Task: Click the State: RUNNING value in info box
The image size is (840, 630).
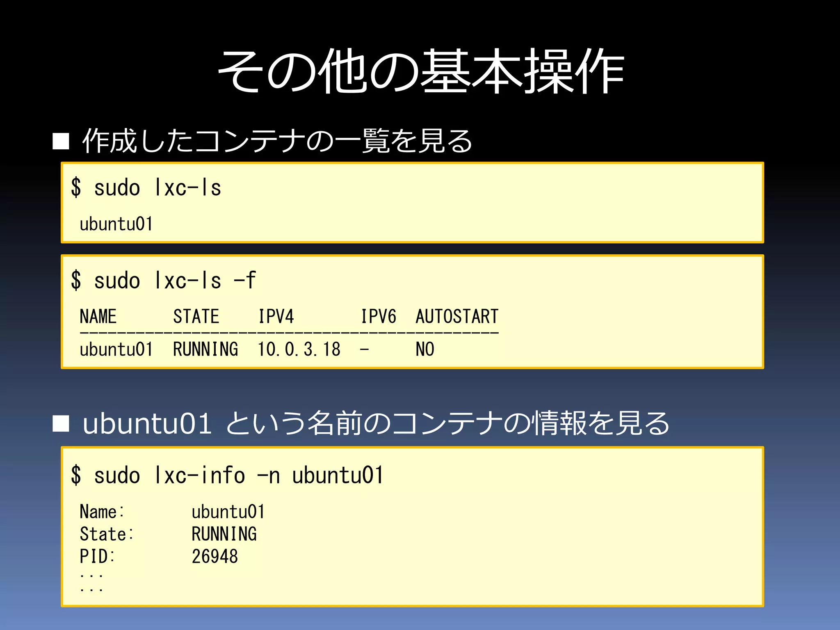Action: tap(224, 534)
